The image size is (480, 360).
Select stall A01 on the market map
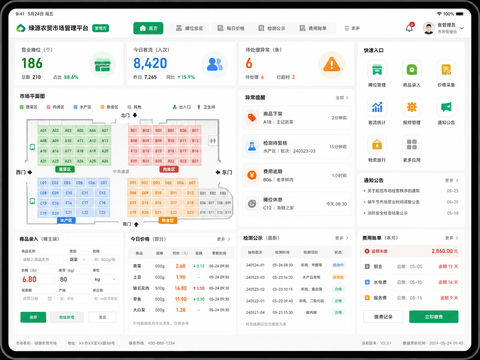click(43, 130)
